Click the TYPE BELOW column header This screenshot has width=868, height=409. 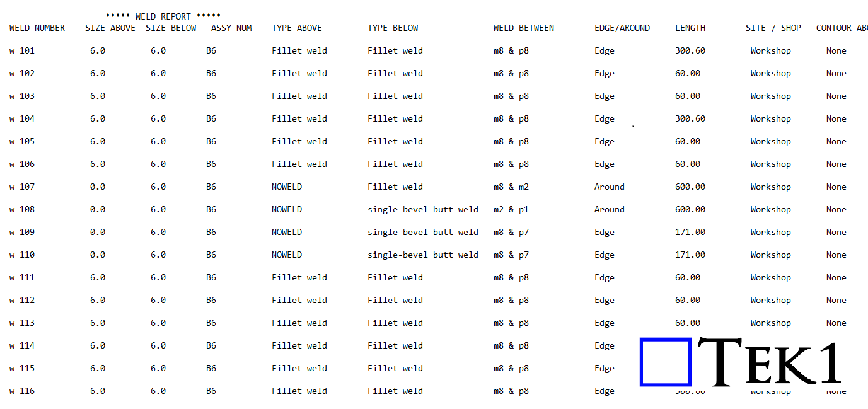393,28
